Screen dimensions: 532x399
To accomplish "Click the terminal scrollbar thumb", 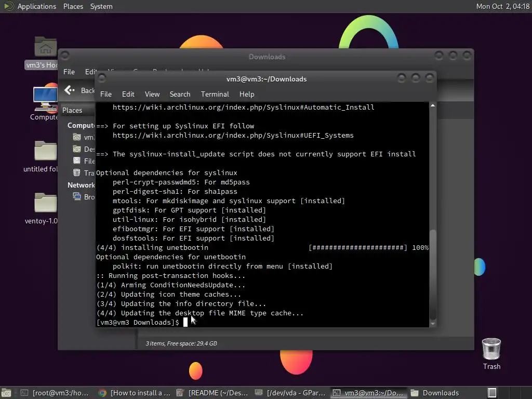I will coord(433,274).
